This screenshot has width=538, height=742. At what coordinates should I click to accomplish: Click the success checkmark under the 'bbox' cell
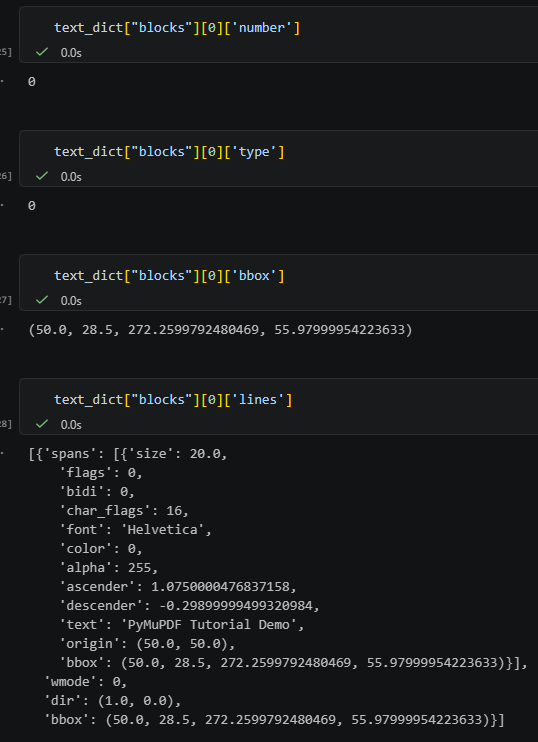point(42,300)
